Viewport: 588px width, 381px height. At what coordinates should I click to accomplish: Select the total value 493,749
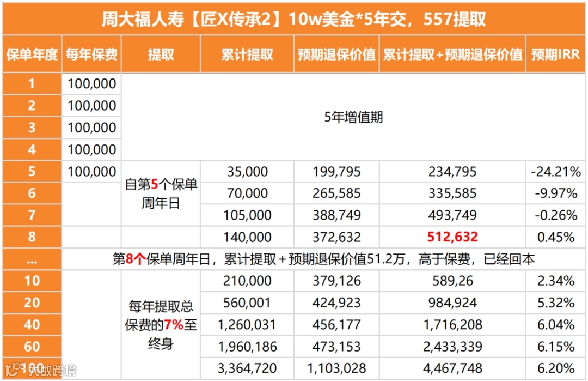click(452, 215)
